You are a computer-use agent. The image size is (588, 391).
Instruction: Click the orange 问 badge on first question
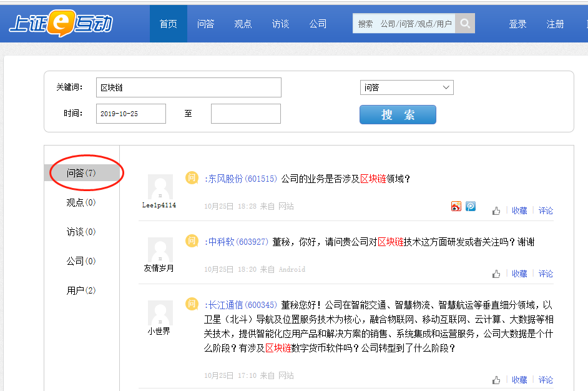189,178
